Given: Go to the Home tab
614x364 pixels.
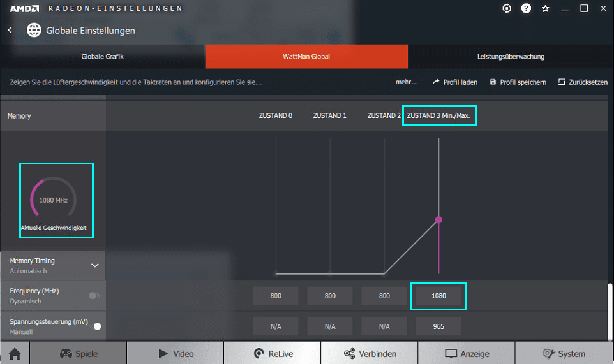Looking at the screenshot, I should pos(15,353).
